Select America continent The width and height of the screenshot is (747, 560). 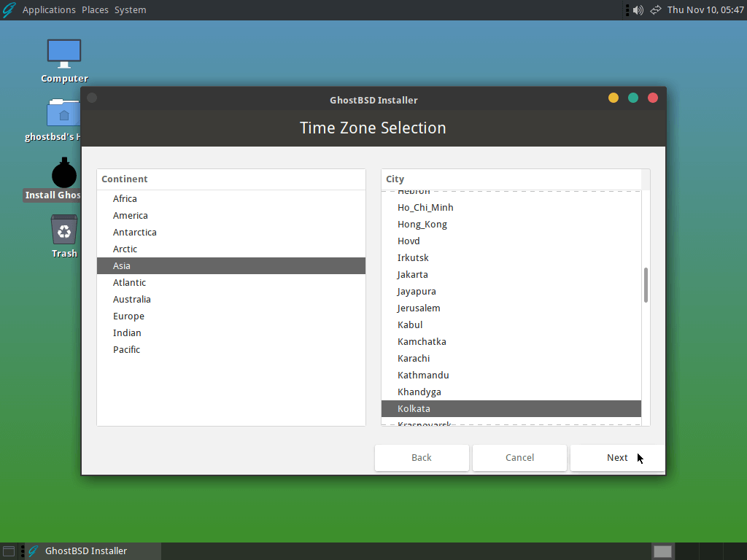[x=231, y=215]
